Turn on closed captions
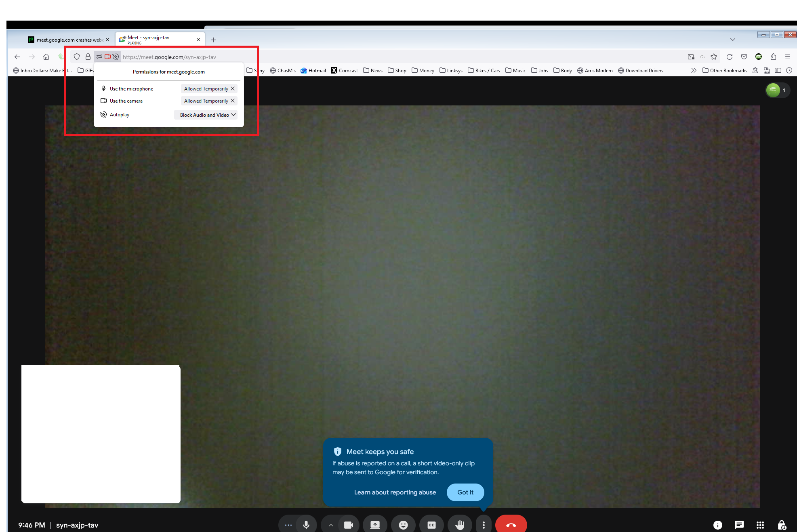 431,524
